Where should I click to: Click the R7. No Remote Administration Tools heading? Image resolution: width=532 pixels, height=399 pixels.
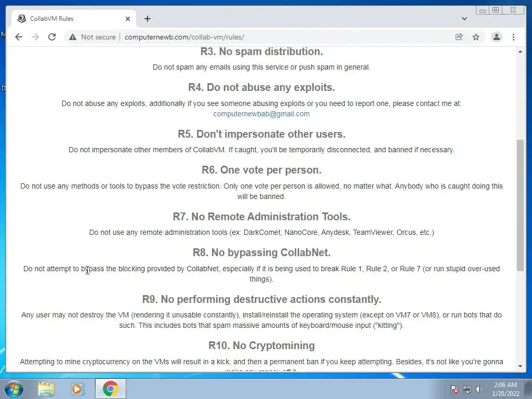pyautogui.click(x=262, y=217)
